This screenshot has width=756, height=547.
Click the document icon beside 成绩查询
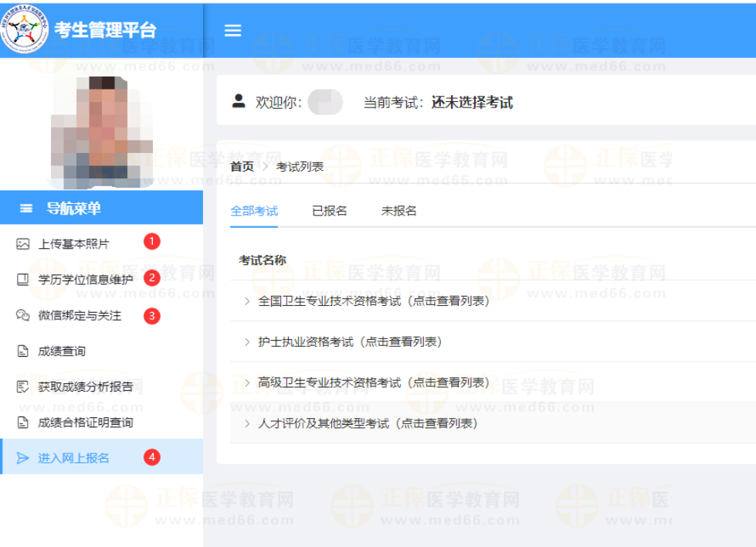pos(22,352)
